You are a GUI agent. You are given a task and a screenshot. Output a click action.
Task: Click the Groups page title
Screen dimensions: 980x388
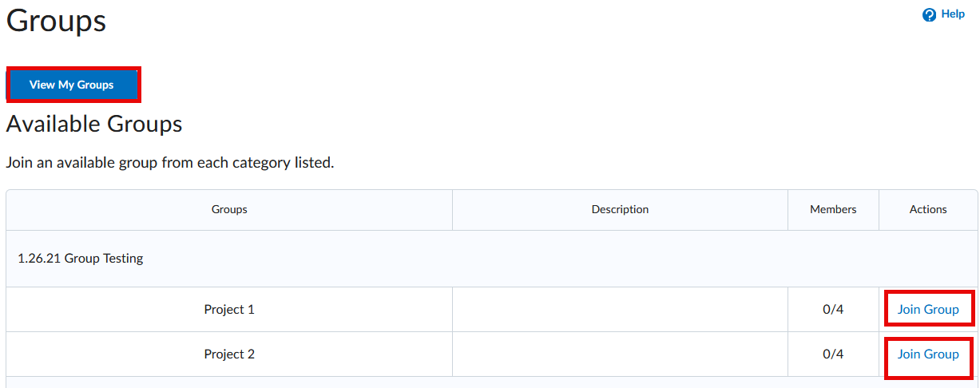pyautogui.click(x=56, y=21)
